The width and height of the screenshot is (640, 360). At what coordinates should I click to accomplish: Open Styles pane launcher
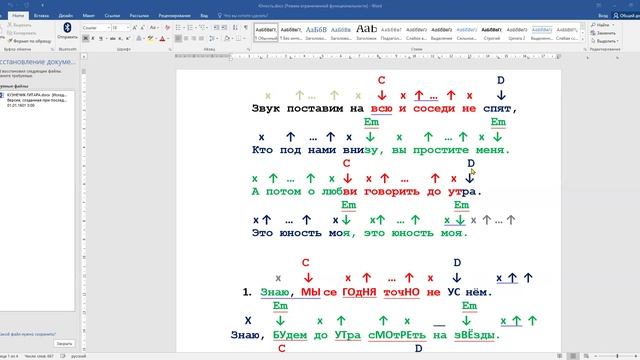[584, 49]
